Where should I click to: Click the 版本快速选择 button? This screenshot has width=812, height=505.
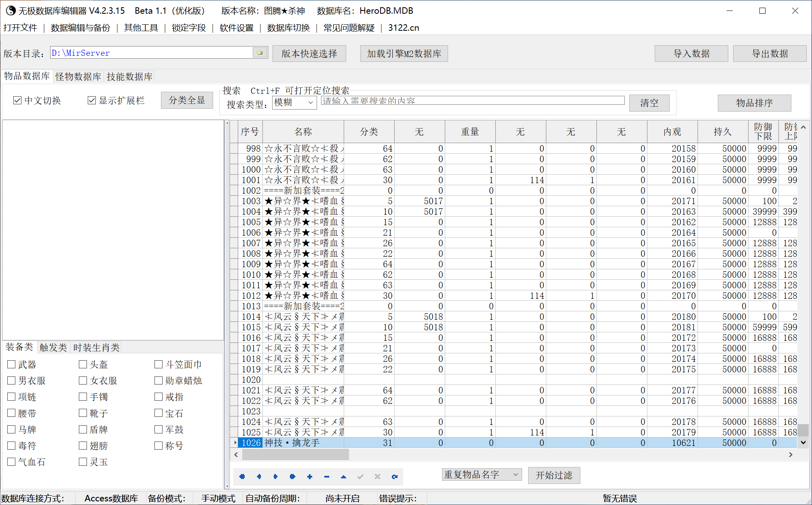pos(309,53)
